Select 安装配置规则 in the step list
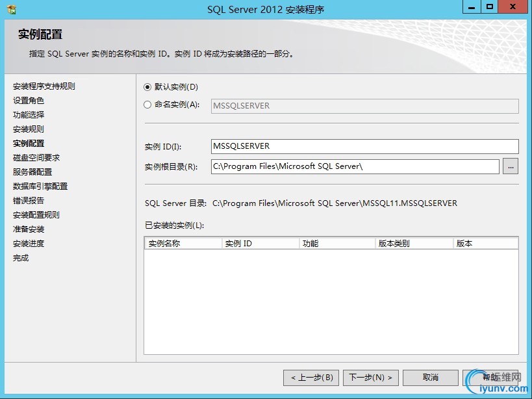The width and height of the screenshot is (532, 399). click(x=36, y=214)
